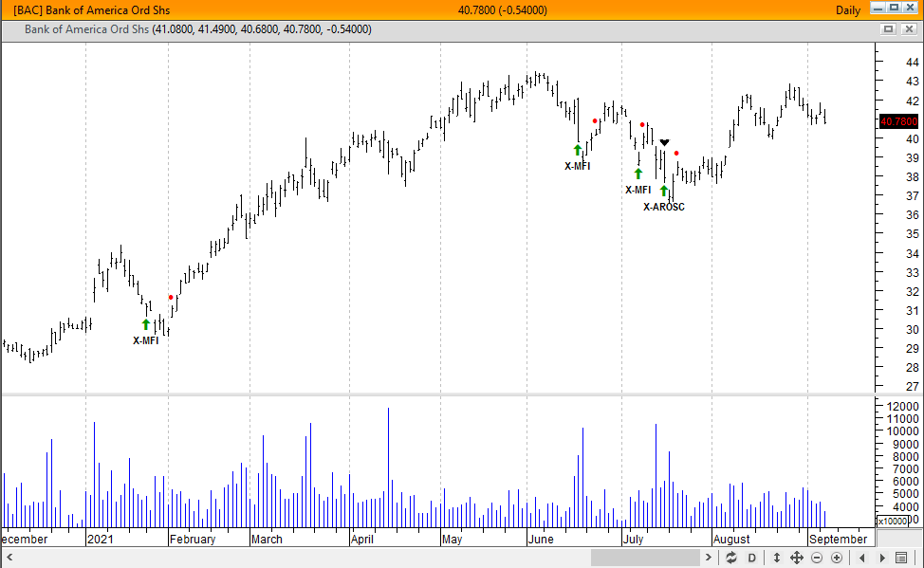The image size is (924, 568).
Task: Minimize the BAC chart window
Action: pos(878,9)
